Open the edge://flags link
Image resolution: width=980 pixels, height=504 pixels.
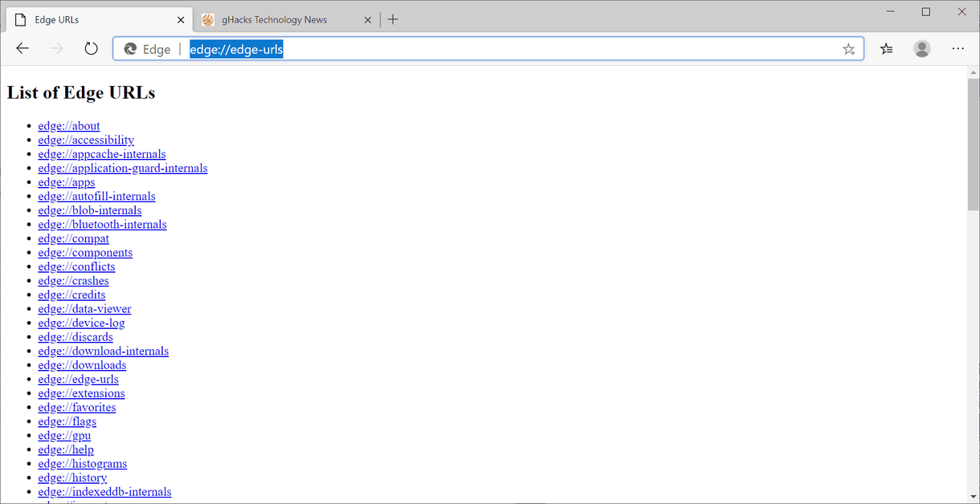tap(67, 421)
